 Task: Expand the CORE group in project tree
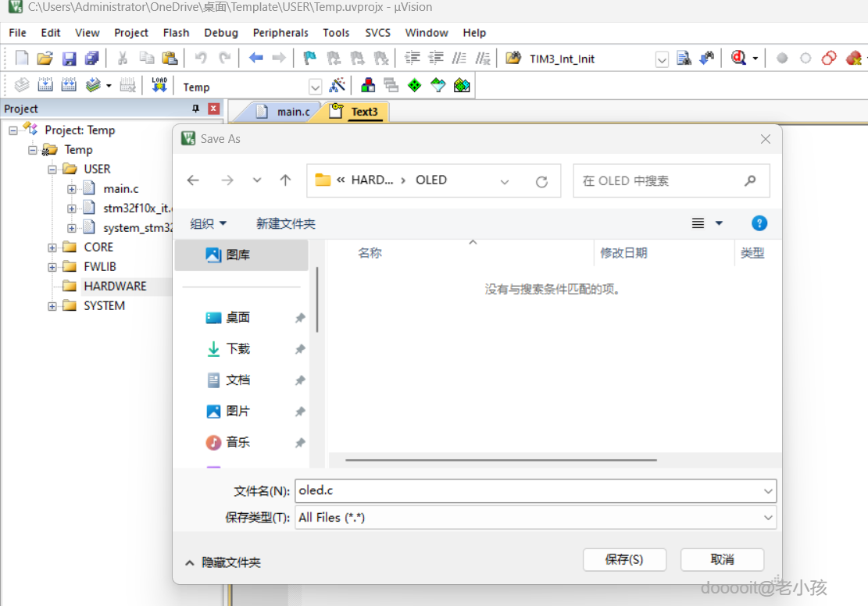tap(52, 248)
